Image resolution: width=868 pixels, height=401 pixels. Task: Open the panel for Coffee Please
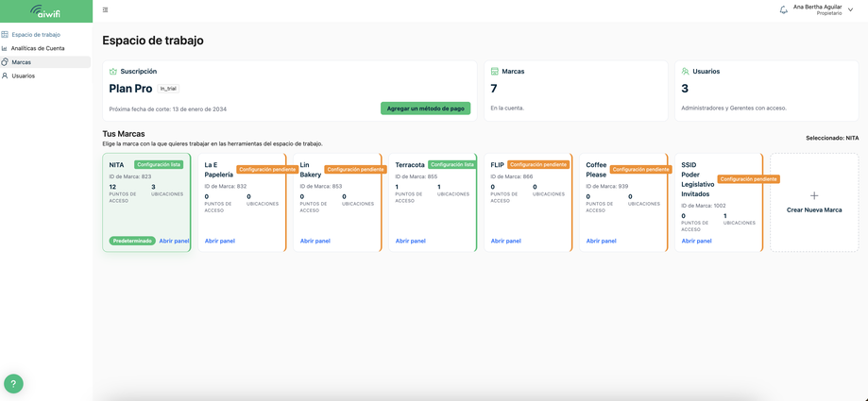(x=602, y=242)
